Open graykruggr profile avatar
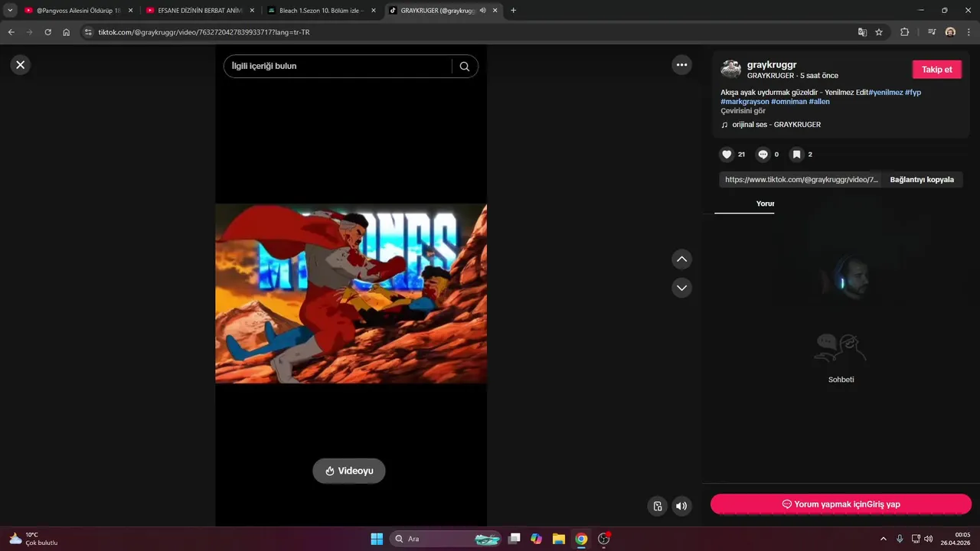The height and width of the screenshot is (551, 980). point(731,69)
